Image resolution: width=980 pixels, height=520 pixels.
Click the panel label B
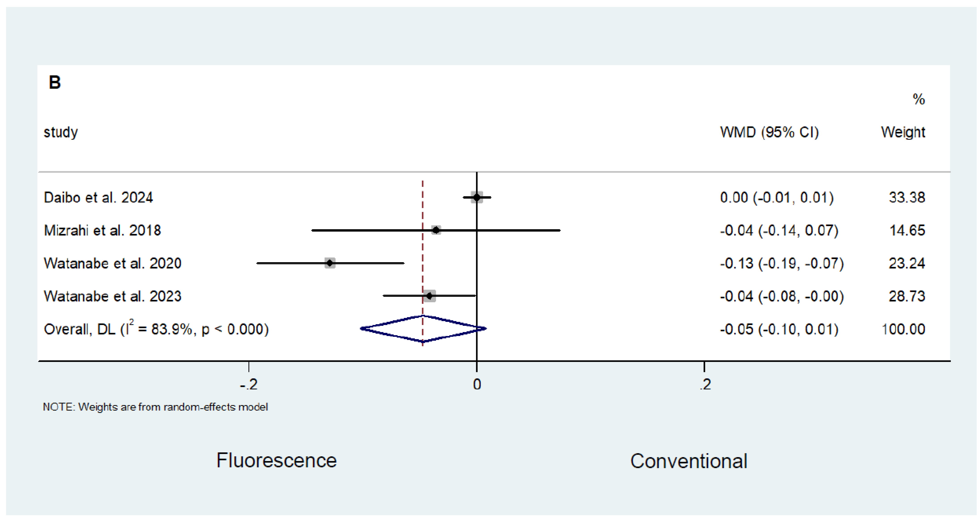pyautogui.click(x=55, y=82)
